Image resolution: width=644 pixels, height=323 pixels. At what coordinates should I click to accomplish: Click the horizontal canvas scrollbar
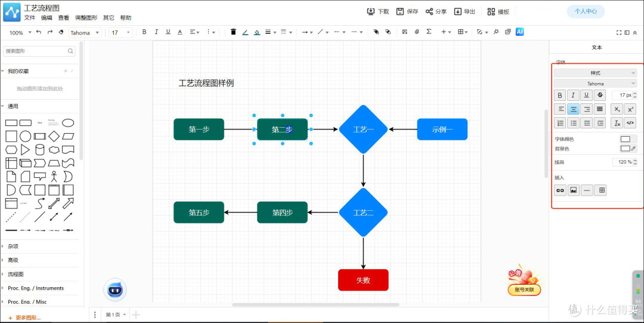tap(315, 305)
